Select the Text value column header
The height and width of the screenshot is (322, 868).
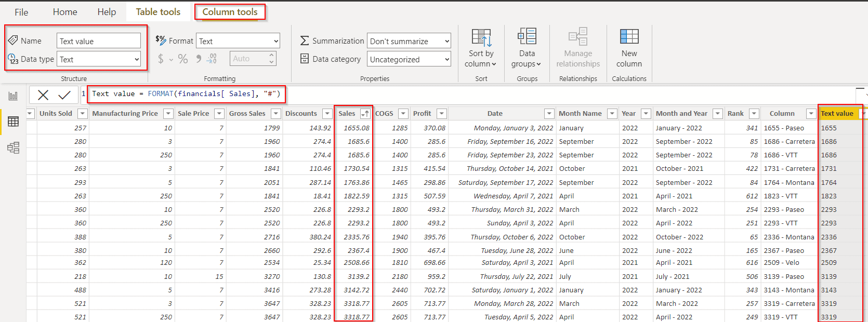pyautogui.click(x=837, y=113)
